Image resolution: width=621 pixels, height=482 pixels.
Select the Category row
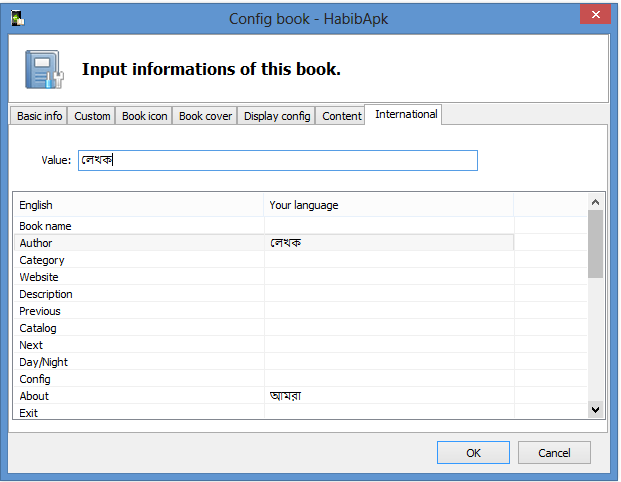tap(264, 260)
